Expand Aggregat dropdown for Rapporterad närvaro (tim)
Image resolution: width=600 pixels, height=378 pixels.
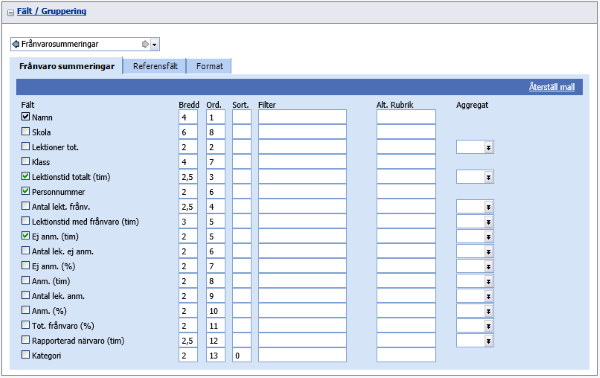[x=488, y=341]
